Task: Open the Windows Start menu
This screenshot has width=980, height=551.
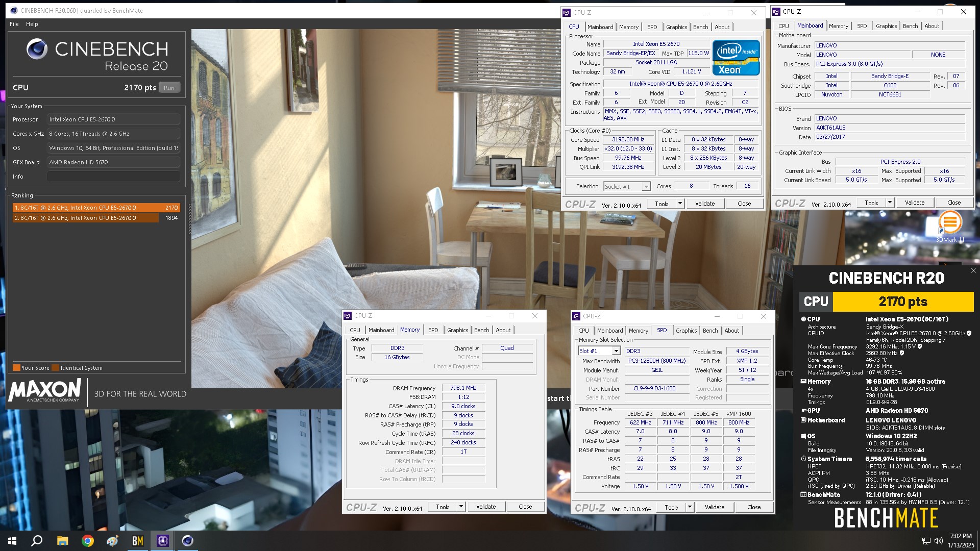Action: pos(12,541)
